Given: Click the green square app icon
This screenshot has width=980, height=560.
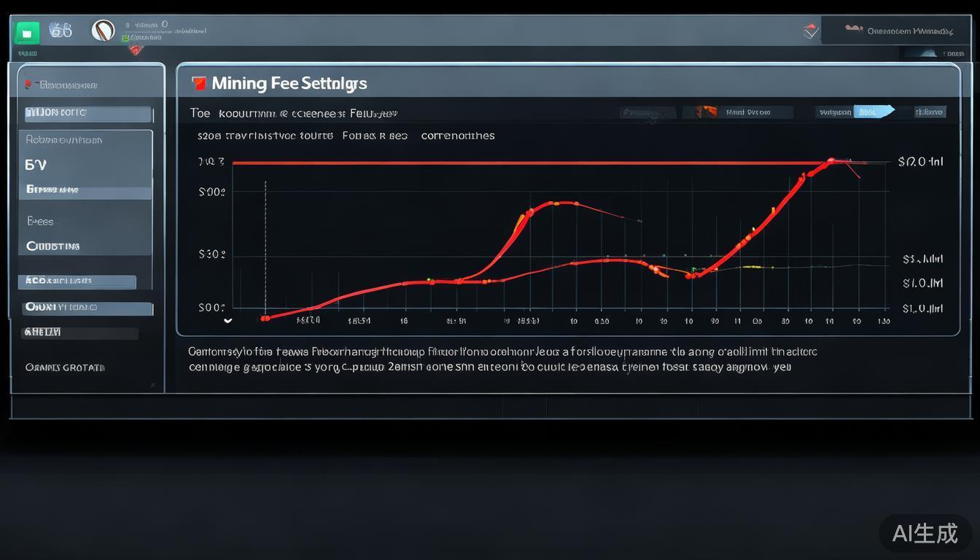Looking at the screenshot, I should pos(27,32).
